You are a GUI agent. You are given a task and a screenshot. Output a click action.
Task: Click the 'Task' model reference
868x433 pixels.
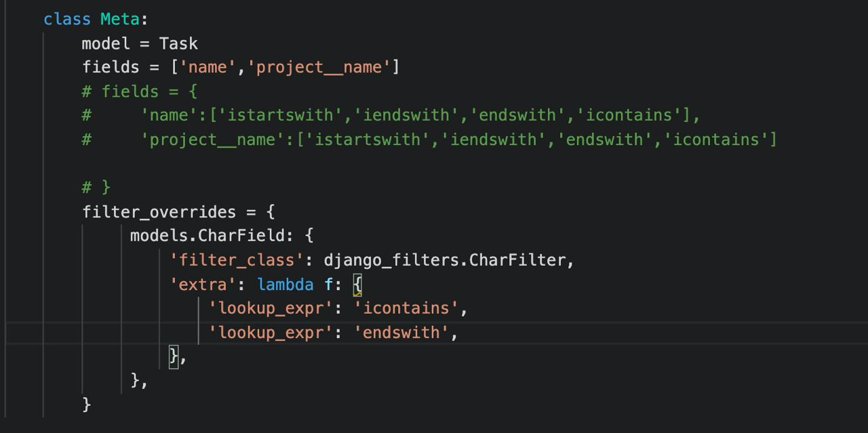pos(178,43)
